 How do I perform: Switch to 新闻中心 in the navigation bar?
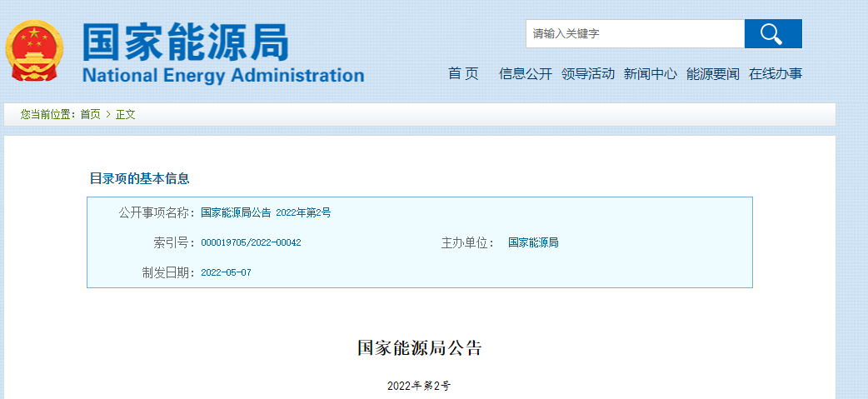click(x=651, y=74)
